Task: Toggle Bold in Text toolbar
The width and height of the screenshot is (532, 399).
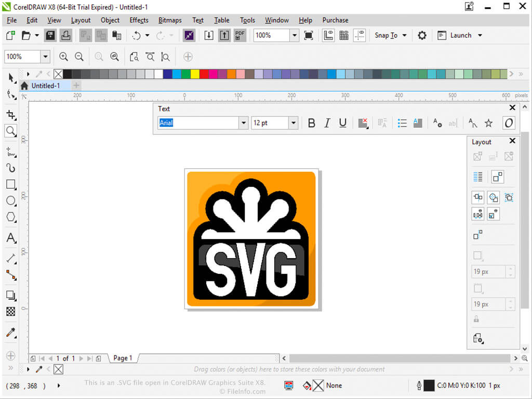Action: 311,123
